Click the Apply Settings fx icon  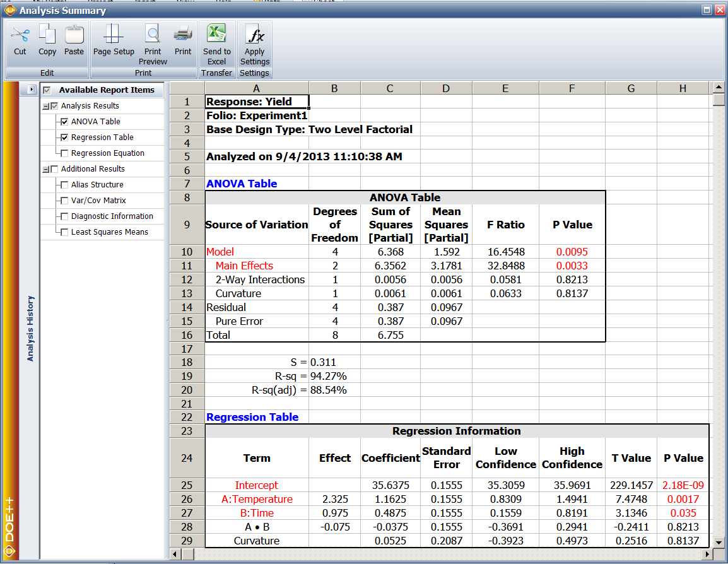(255, 34)
